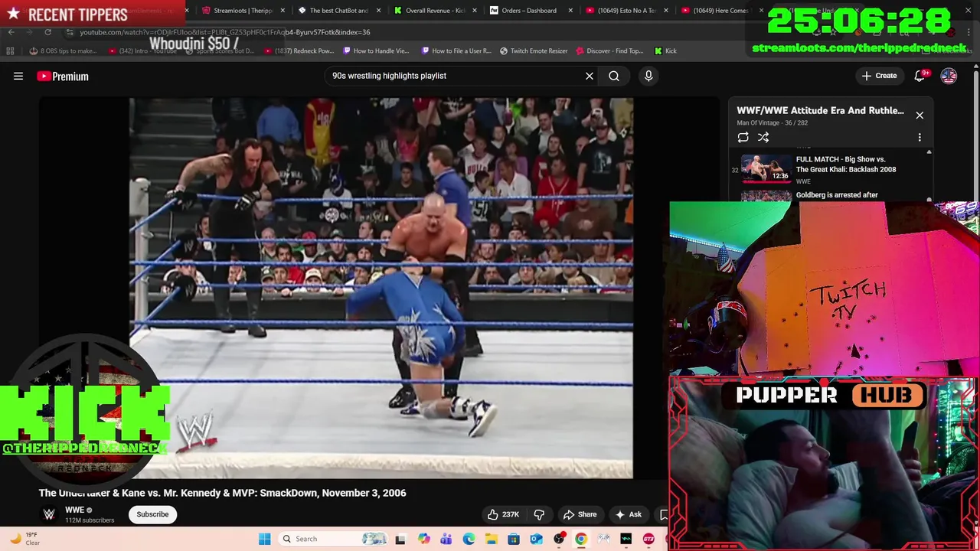The width and height of the screenshot is (980, 551).
Task: Open 'Goldberg is arrested after' playlist item
Action: 836,195
